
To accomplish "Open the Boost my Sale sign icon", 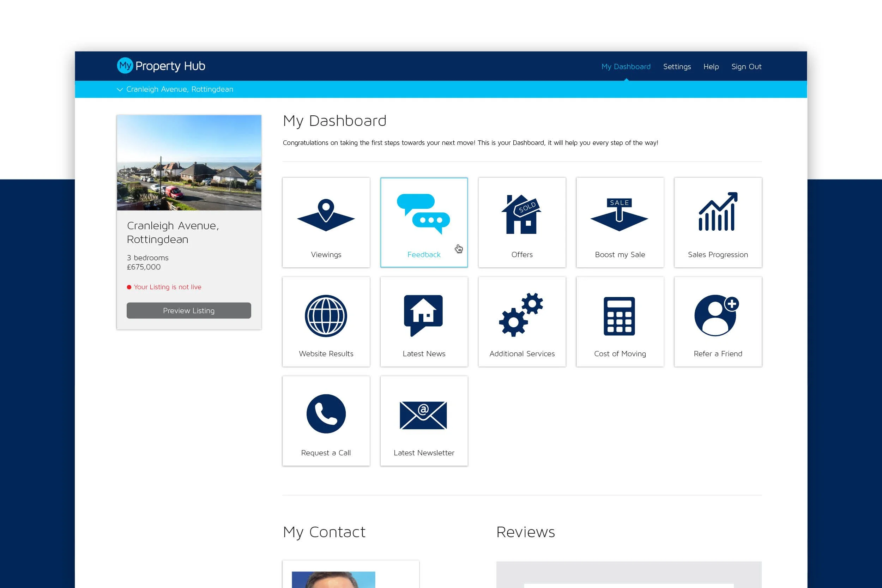I will pyautogui.click(x=620, y=214).
